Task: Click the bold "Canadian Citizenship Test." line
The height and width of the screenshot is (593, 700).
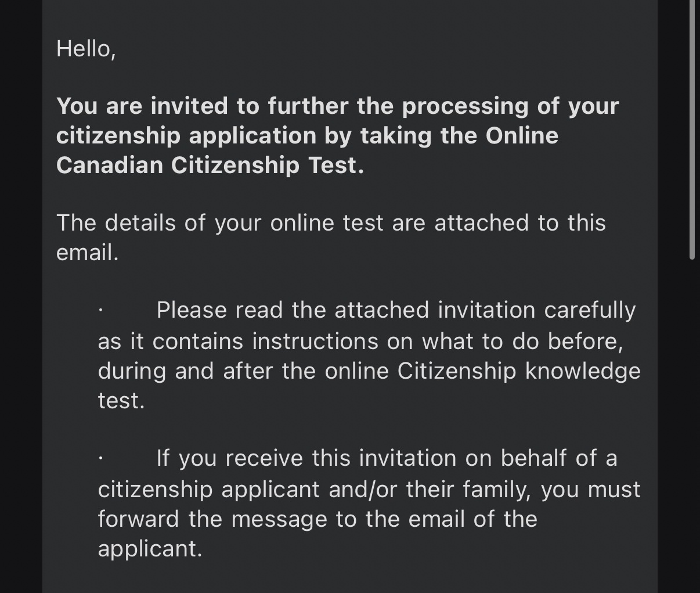Action: click(210, 166)
